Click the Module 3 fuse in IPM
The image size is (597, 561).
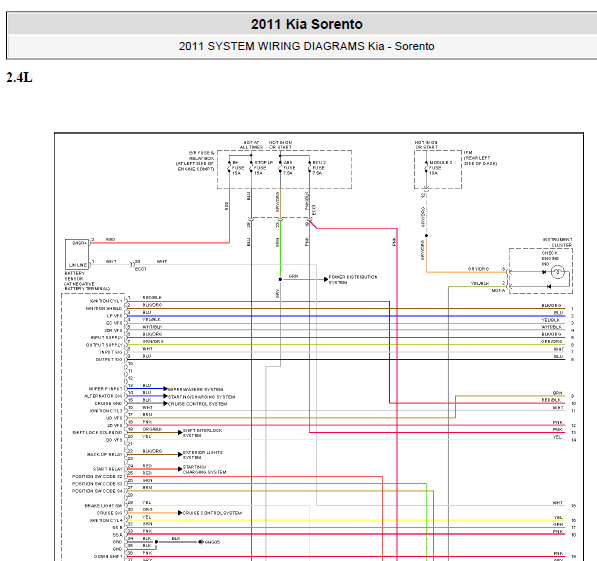426,168
